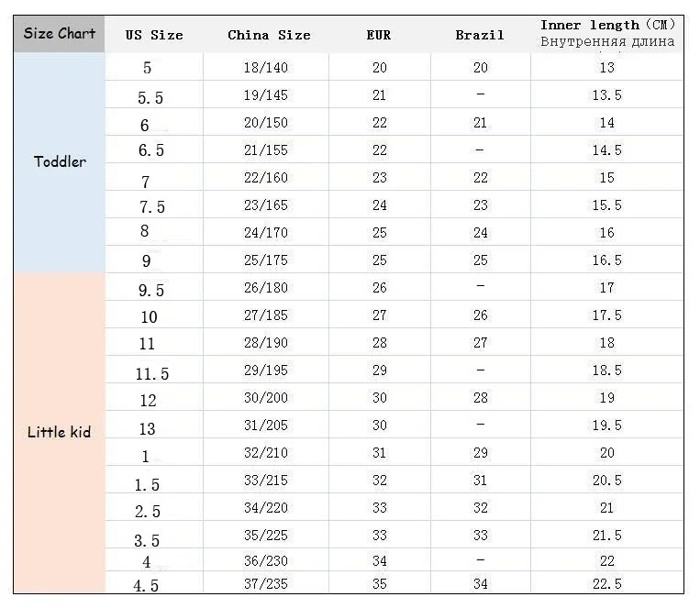
Task: Click China size 18/140 cell
Action: point(266,68)
